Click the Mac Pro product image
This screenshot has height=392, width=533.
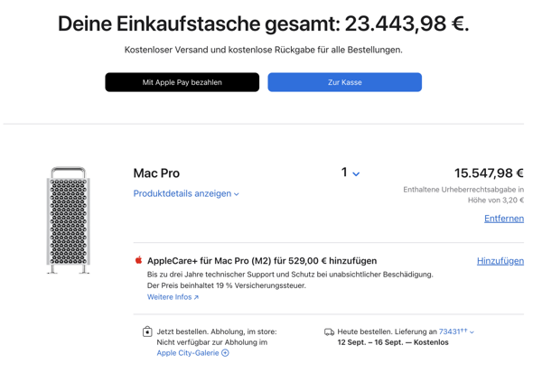tap(69, 220)
